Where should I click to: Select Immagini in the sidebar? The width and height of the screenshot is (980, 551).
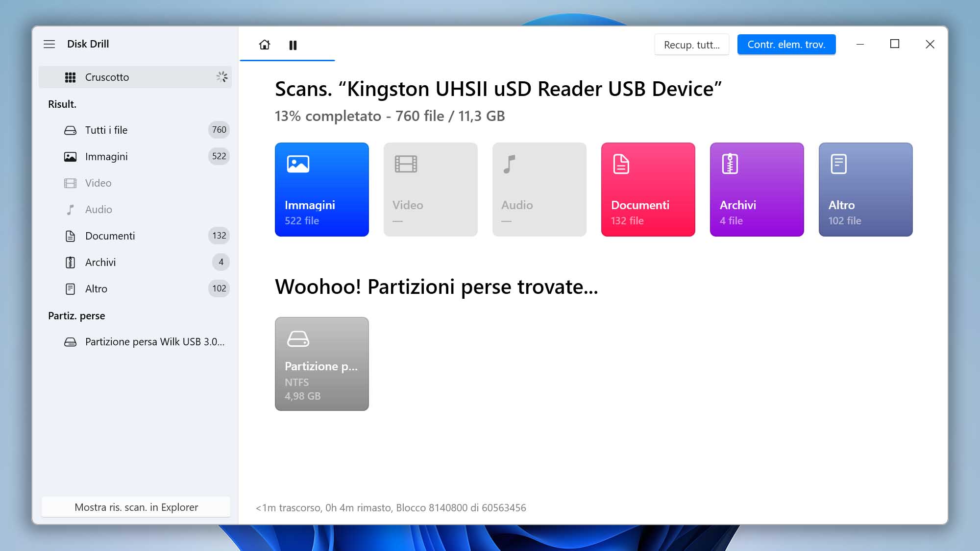[135, 157]
